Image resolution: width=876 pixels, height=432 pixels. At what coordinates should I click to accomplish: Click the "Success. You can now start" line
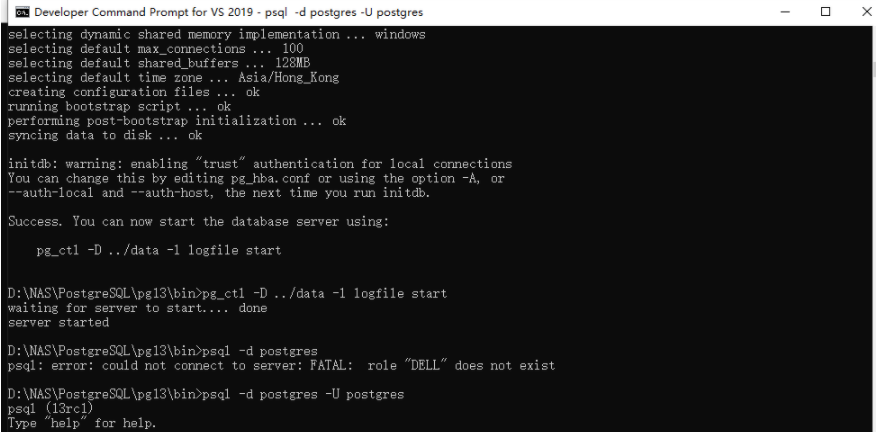tap(198, 221)
